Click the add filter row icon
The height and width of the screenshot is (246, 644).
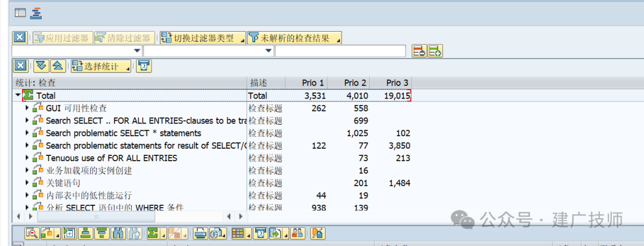pos(435,51)
